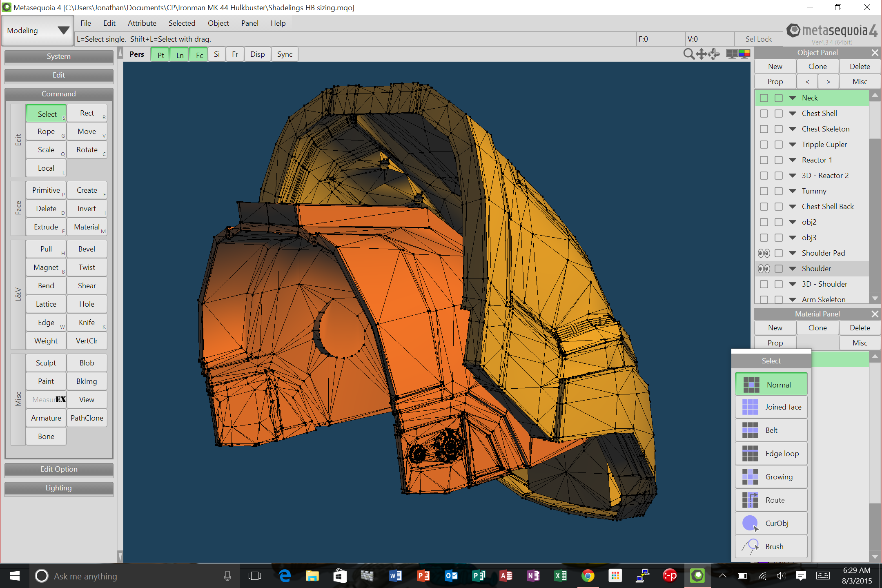Toggle lock checkbox for Reactor 1
This screenshot has height=588, width=882.
pos(779,160)
